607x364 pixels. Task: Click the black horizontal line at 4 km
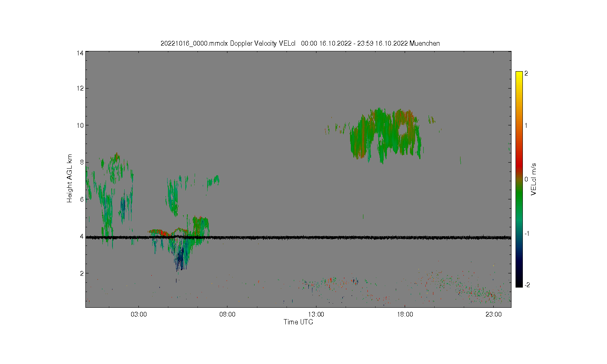(x=298, y=238)
